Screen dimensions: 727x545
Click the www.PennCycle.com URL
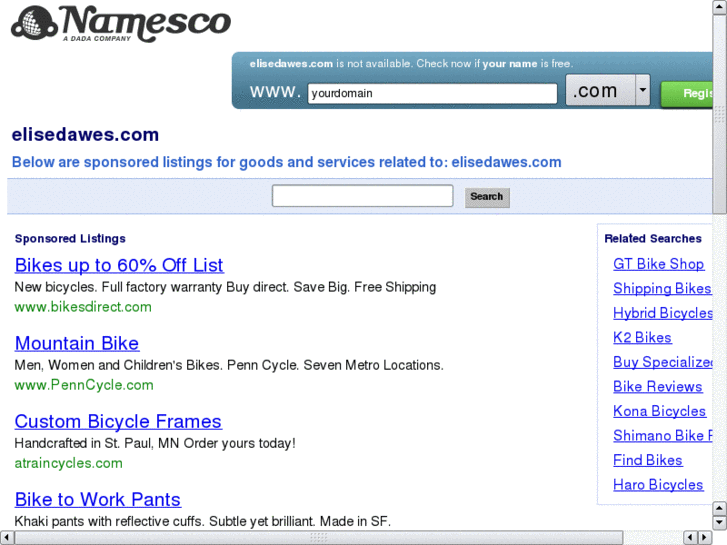[84, 385]
